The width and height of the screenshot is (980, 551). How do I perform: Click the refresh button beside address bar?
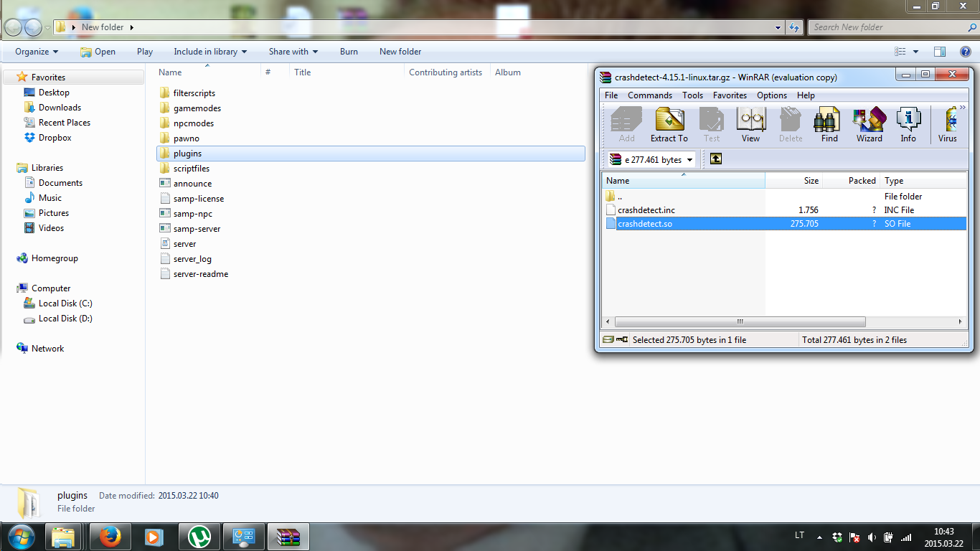(793, 27)
